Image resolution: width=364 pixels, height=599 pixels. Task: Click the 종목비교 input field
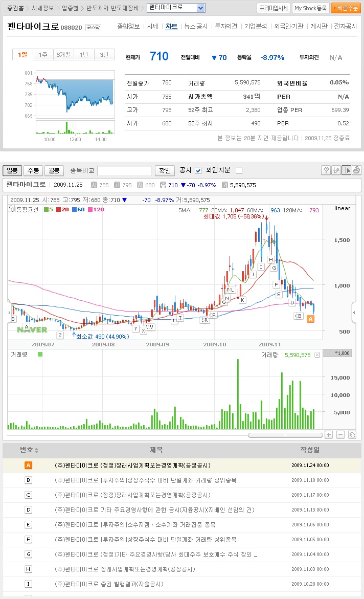tap(125, 170)
